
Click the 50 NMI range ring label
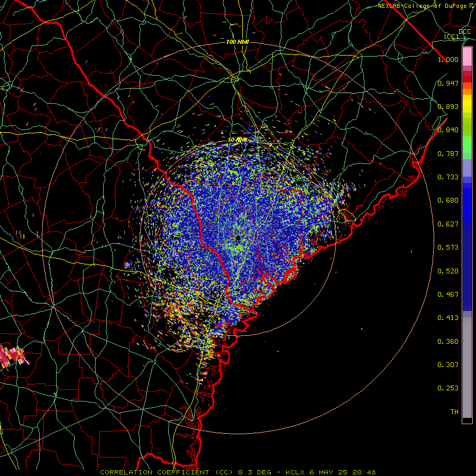coord(237,140)
